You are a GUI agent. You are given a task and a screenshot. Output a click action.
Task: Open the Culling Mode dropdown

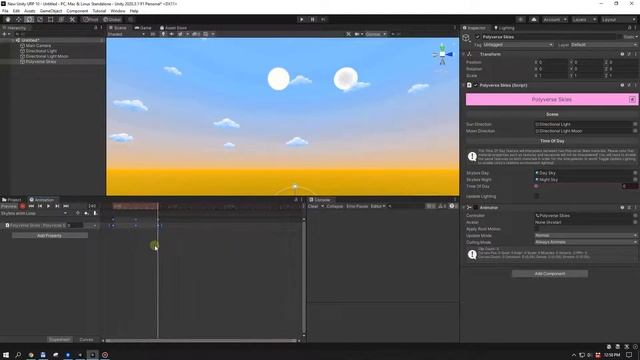pos(586,242)
